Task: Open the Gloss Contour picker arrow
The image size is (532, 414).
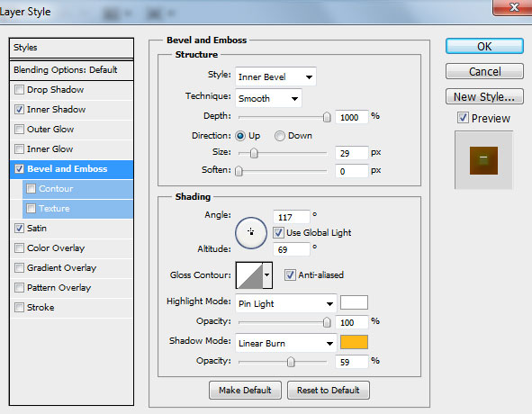Action: pyautogui.click(x=267, y=274)
